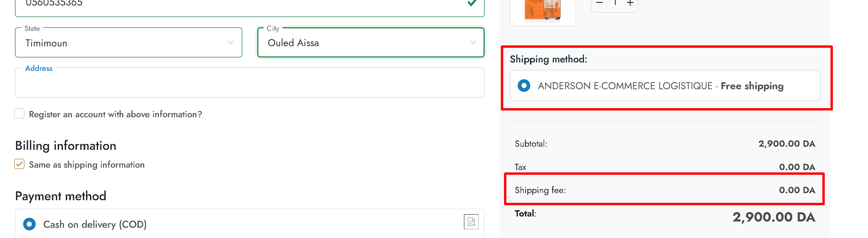Click the State field chevron arrow
The height and width of the screenshot is (238, 868).
pos(231,43)
